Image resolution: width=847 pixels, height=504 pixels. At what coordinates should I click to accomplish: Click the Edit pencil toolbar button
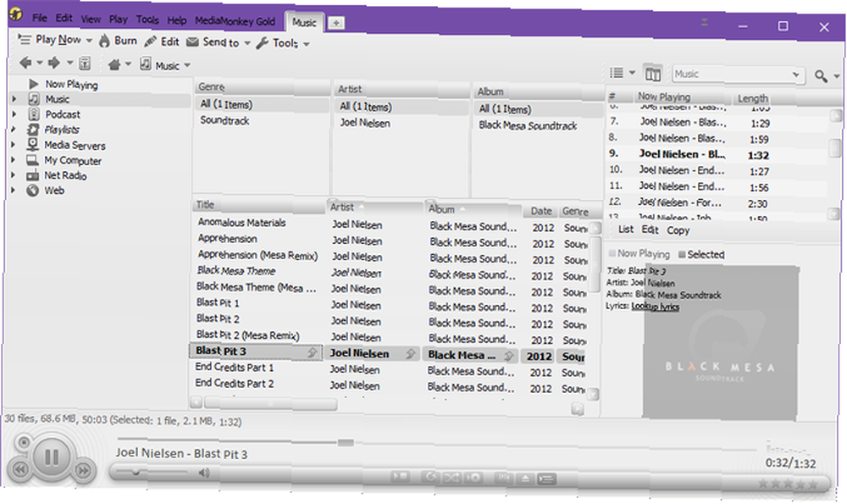162,42
